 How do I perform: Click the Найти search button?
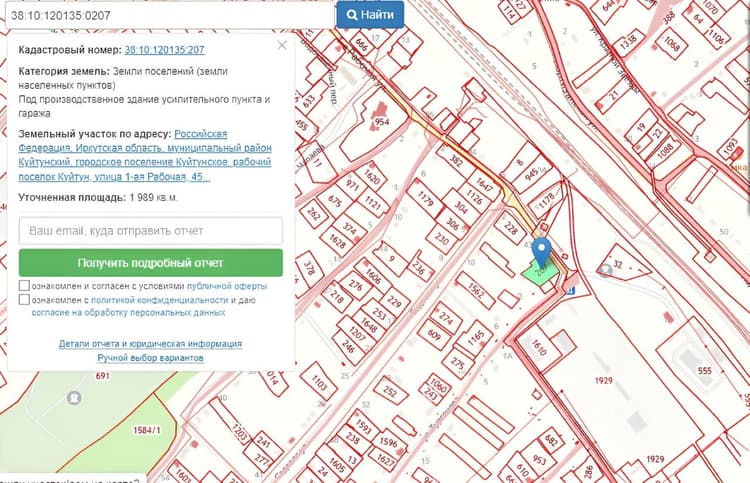tap(370, 15)
